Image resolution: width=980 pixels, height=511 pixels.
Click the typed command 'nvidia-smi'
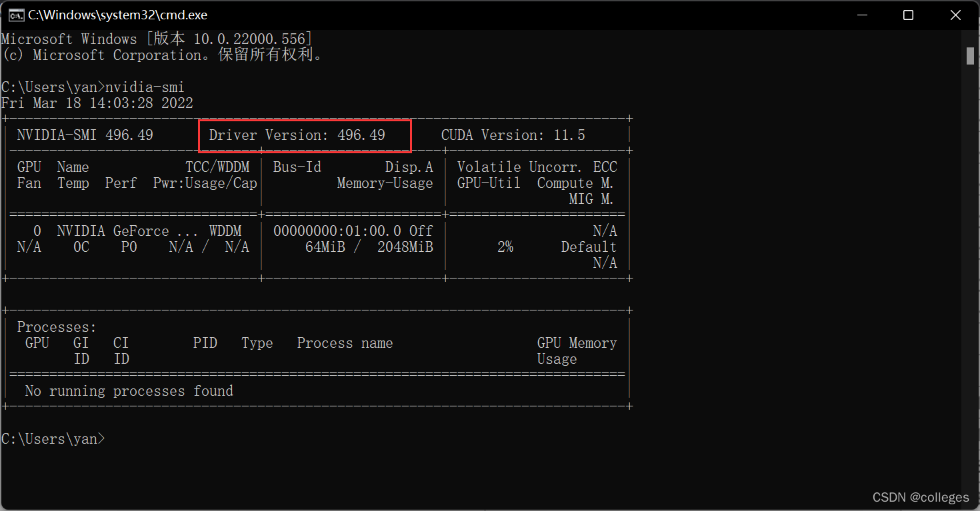tap(145, 87)
